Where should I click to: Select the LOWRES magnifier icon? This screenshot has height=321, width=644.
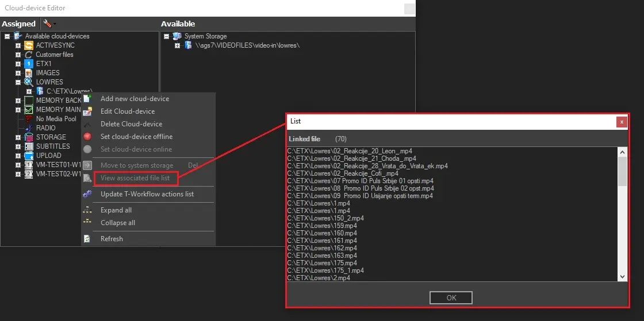click(x=29, y=82)
